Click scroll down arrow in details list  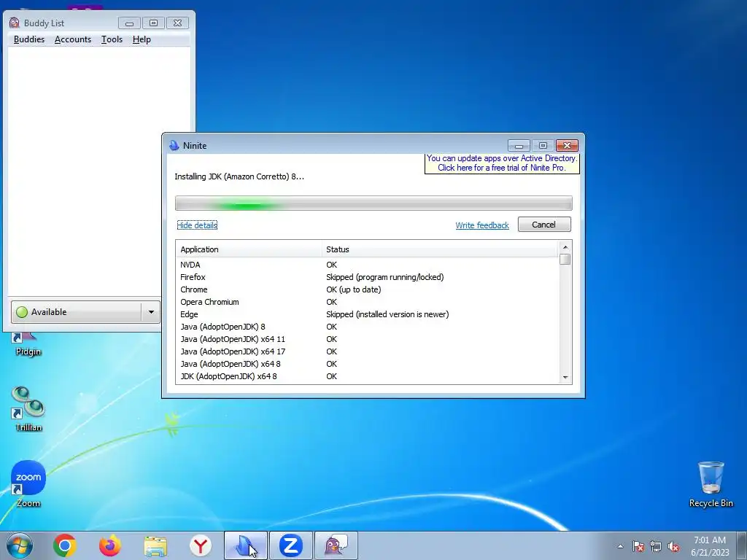pos(565,377)
